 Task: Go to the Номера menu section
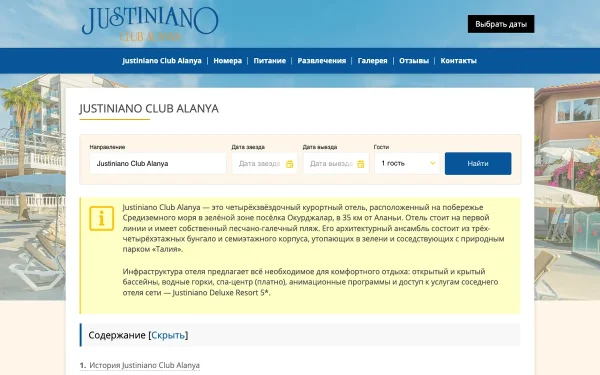click(228, 61)
